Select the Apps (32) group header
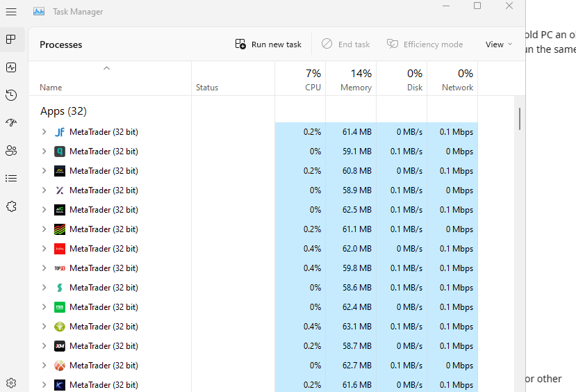 pos(63,111)
